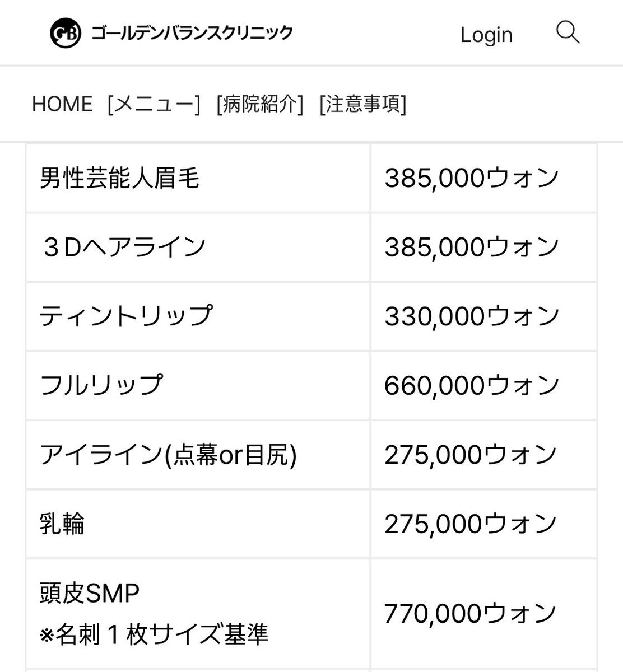Click the Login link
This screenshot has width=623, height=672.
pyautogui.click(x=486, y=35)
